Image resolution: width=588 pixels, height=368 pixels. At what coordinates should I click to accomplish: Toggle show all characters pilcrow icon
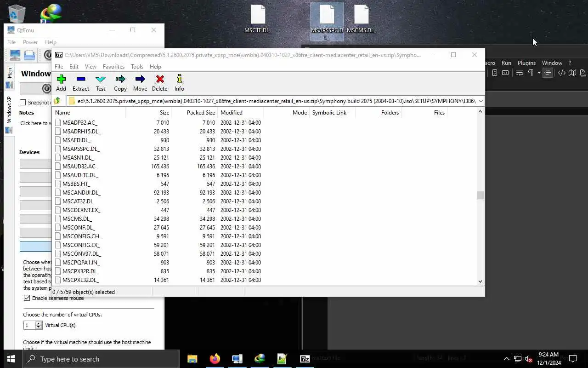531,73
